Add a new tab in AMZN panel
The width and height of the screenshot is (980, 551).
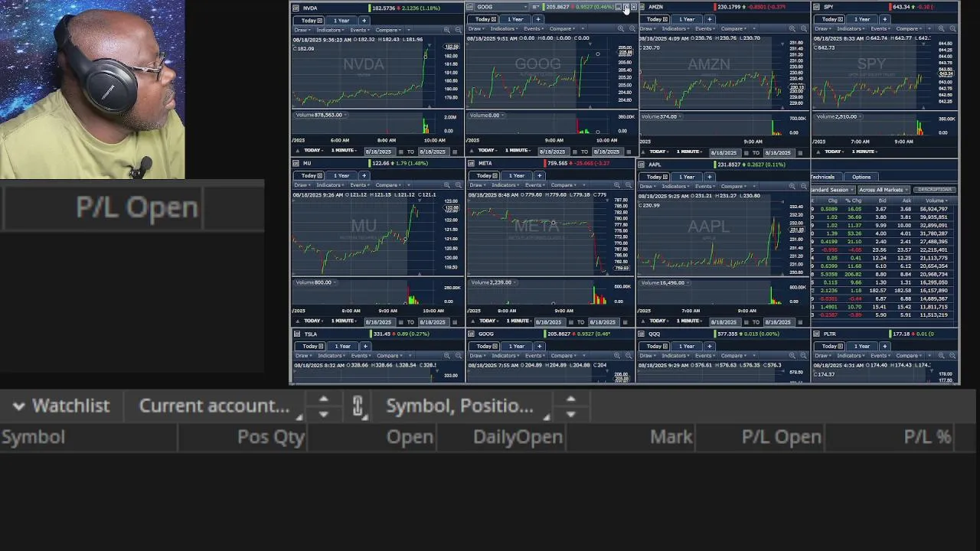pyautogui.click(x=710, y=19)
